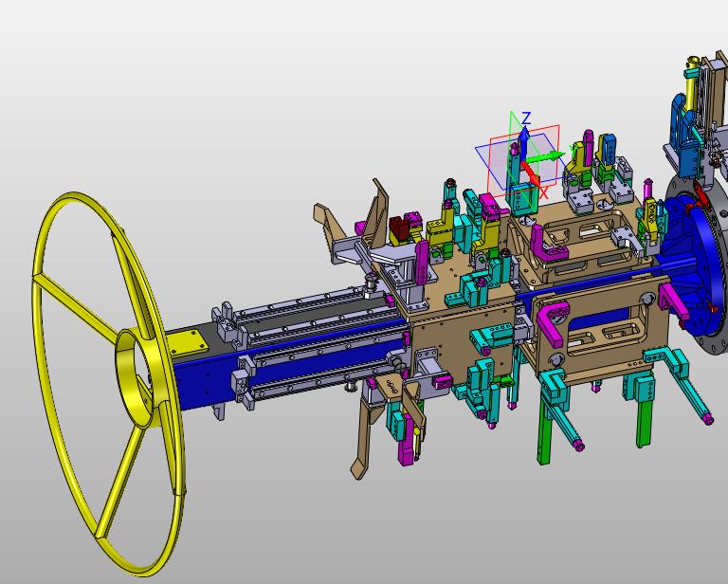Image resolution: width=728 pixels, height=584 pixels.
Task: Select the red X axis arrow of triad
Action: pos(530,173)
